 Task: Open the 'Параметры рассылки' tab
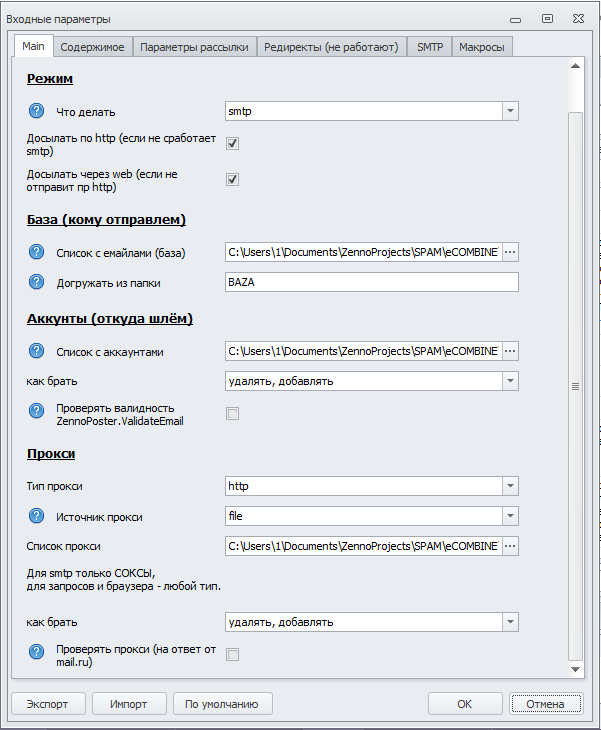195,47
